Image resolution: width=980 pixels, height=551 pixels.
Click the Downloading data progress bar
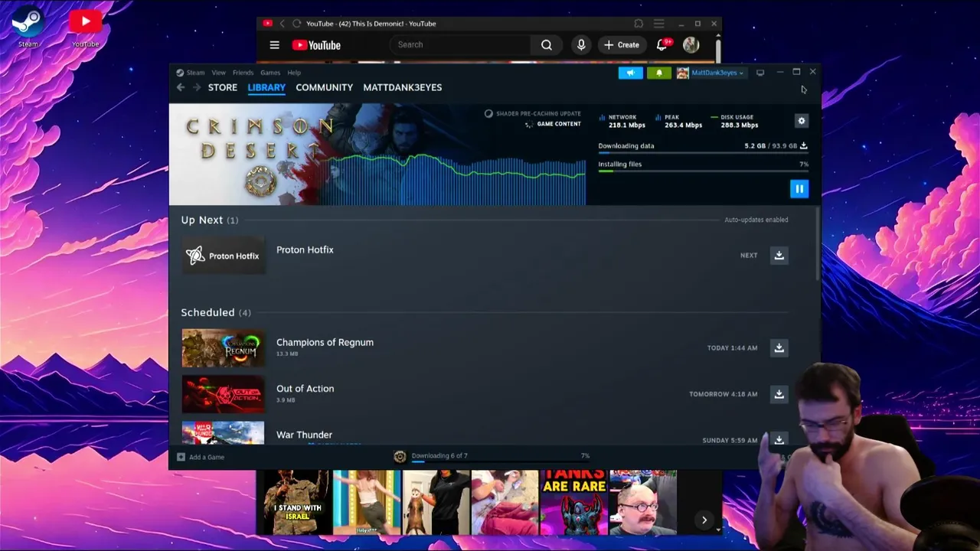click(x=703, y=153)
